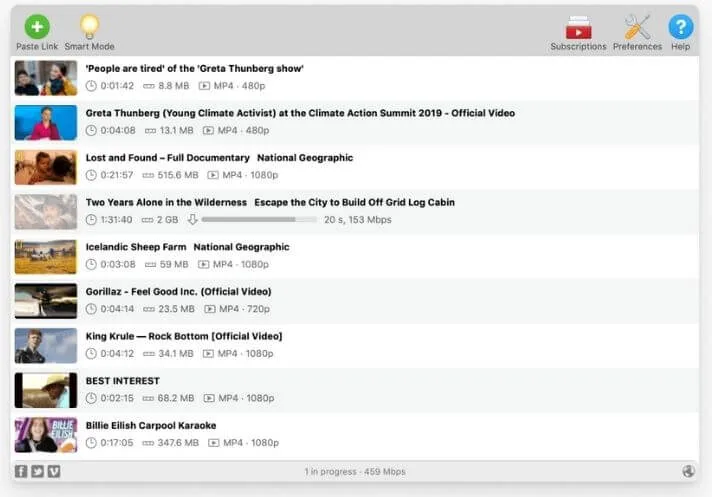Select the BEST INTEREST thumbnail
The image size is (712, 497).
[46, 390]
